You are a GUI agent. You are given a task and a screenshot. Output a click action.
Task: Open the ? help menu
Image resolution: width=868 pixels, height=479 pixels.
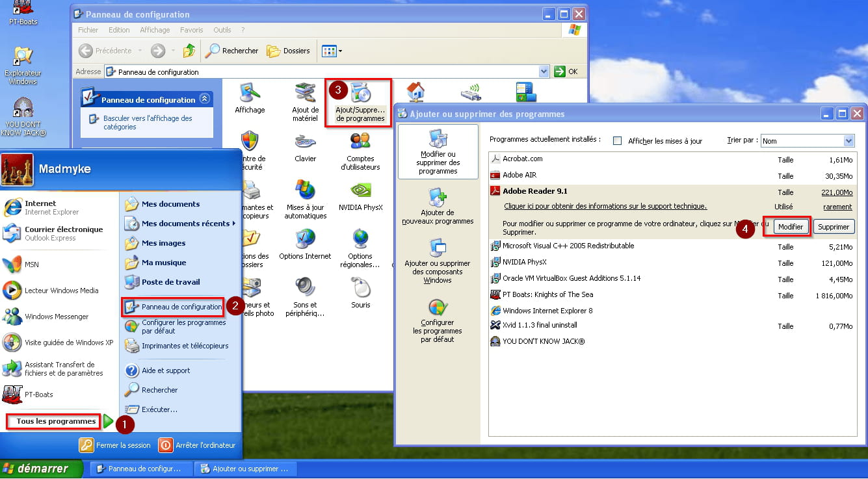click(243, 30)
